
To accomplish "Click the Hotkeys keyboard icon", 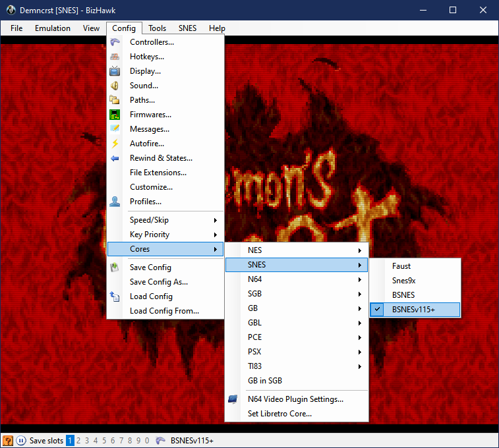I will pos(115,57).
